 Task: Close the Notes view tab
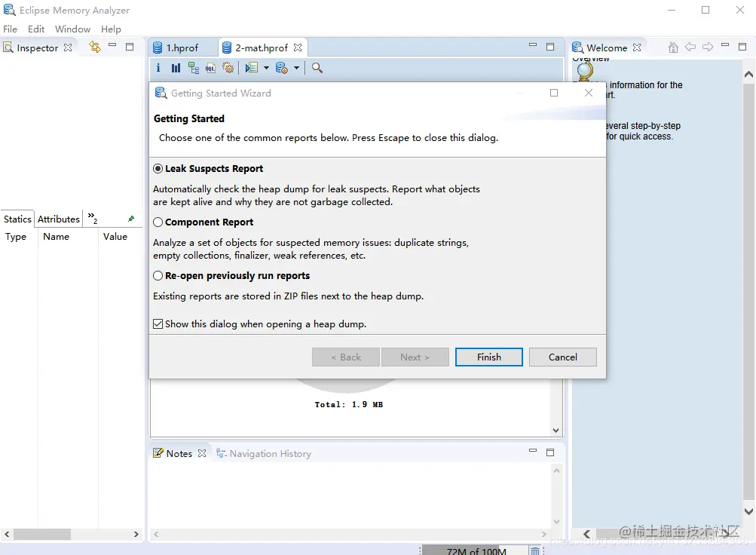pyautogui.click(x=202, y=453)
